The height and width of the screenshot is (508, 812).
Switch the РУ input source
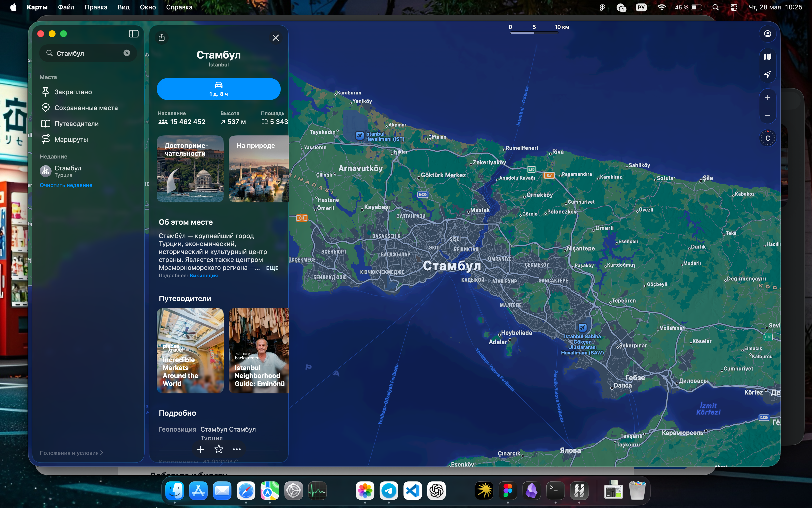click(x=641, y=7)
